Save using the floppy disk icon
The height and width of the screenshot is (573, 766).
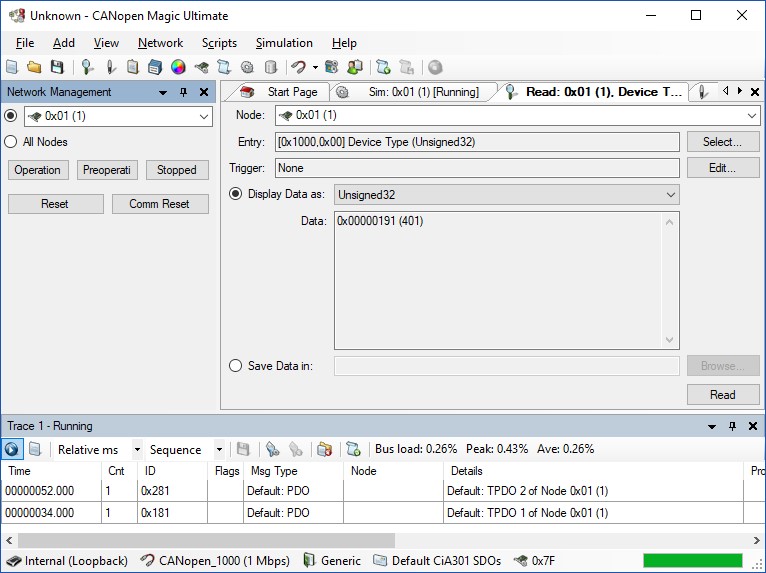coord(58,67)
